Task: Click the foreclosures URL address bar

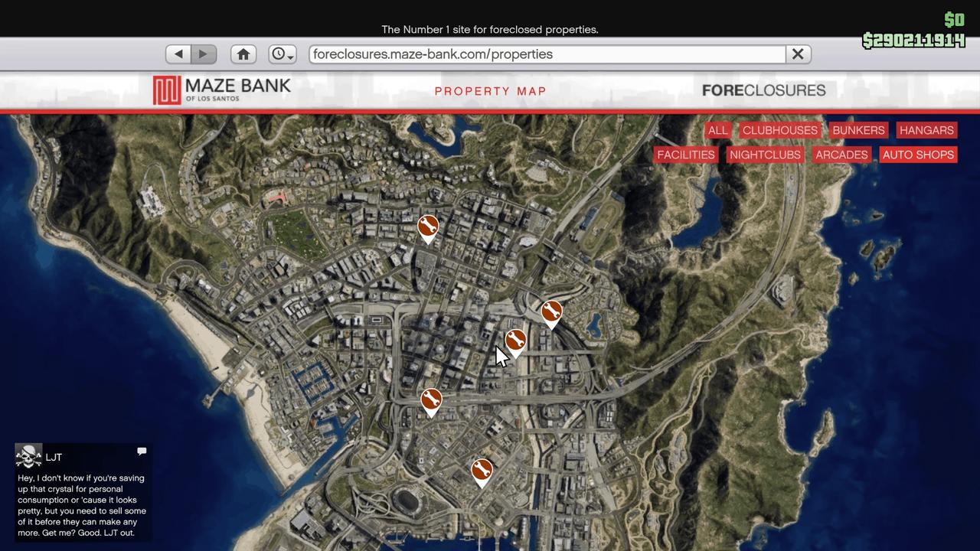Action: pyautogui.click(x=547, y=54)
